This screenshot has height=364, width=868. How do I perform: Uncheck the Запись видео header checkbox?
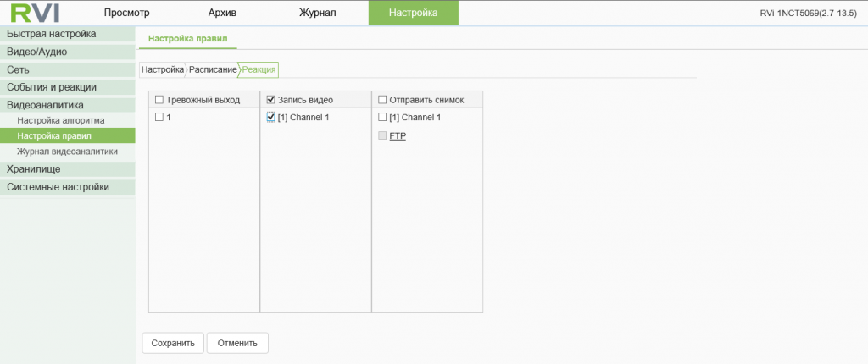pyautogui.click(x=271, y=100)
